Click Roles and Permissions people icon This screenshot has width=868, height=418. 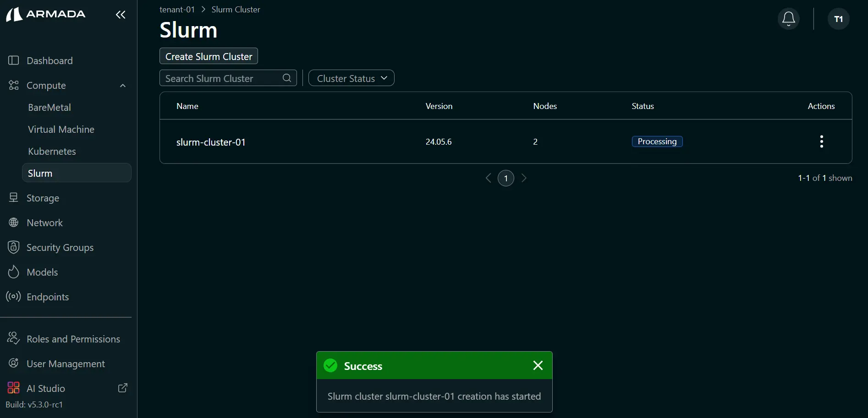click(x=13, y=338)
